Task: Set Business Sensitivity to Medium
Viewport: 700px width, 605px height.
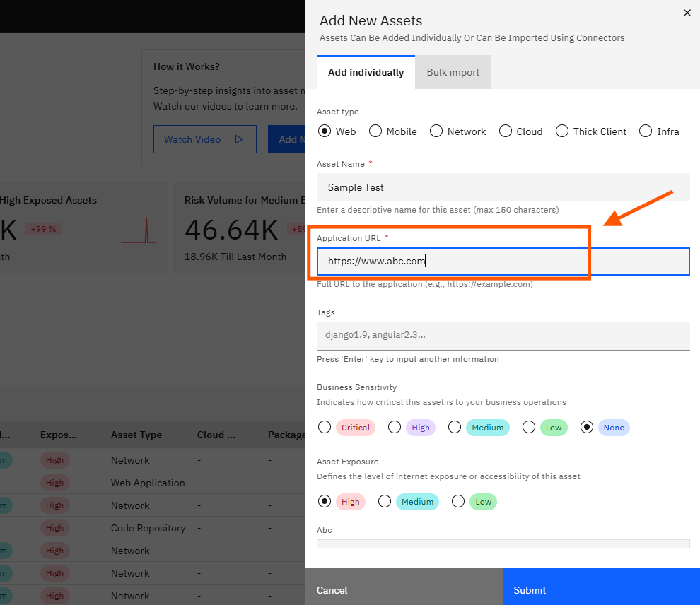Action: tap(455, 428)
